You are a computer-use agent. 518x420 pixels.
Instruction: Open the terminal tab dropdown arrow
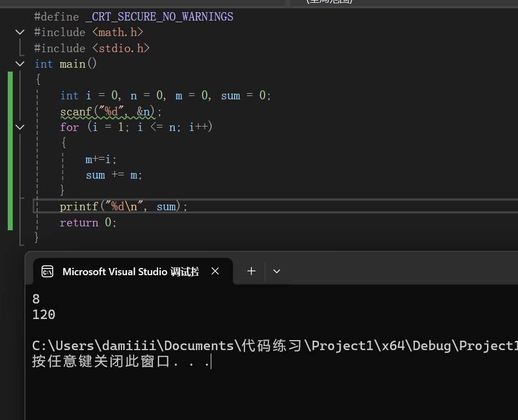coord(277,271)
